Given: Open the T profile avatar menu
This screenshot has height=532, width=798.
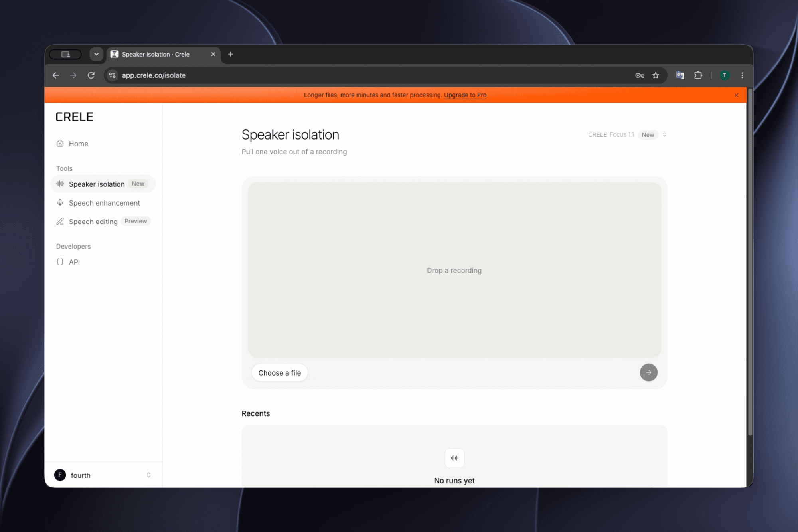Looking at the screenshot, I should pos(725,75).
